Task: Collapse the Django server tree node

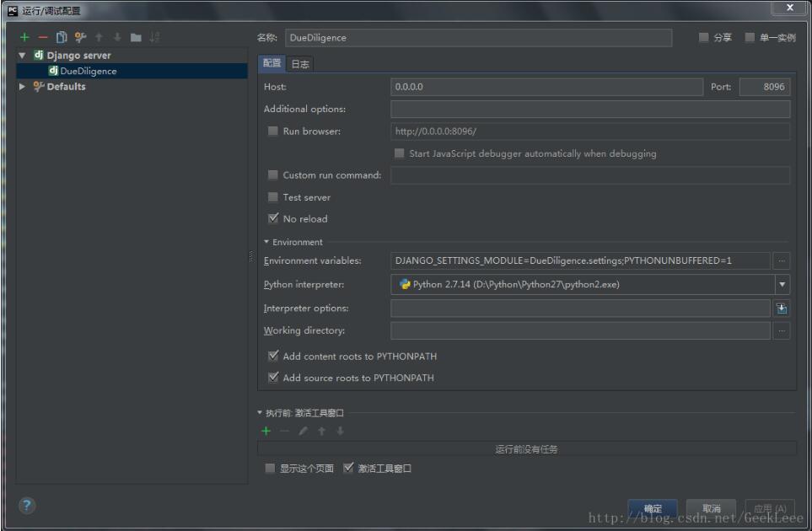Action: pos(22,56)
